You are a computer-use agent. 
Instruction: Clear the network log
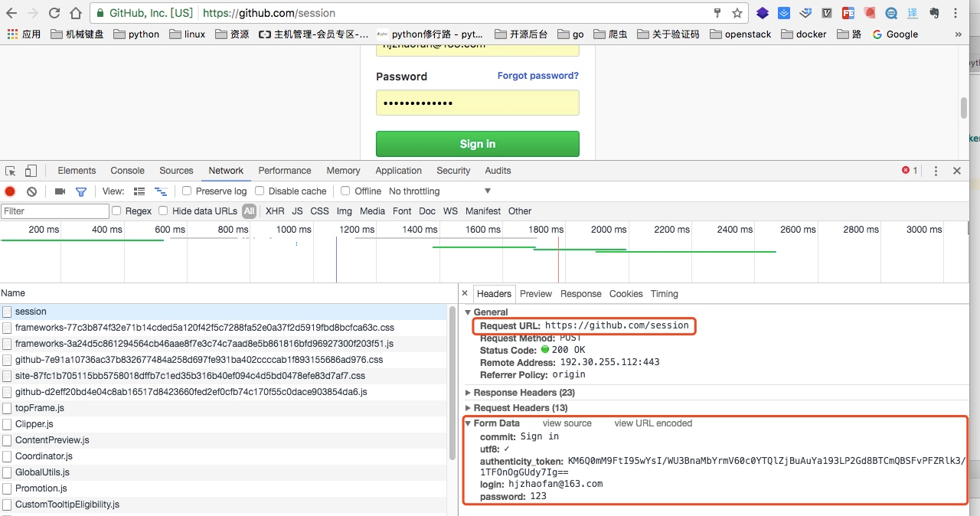pyautogui.click(x=31, y=191)
